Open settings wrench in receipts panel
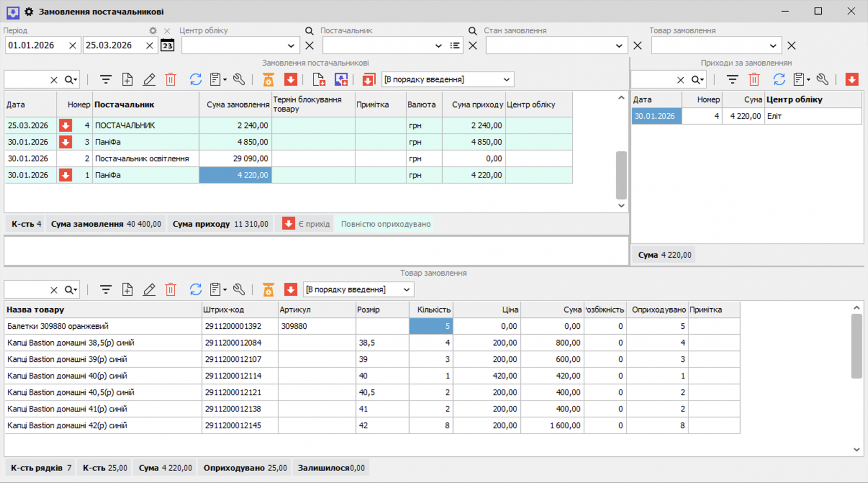The width and height of the screenshot is (868, 483). click(822, 80)
